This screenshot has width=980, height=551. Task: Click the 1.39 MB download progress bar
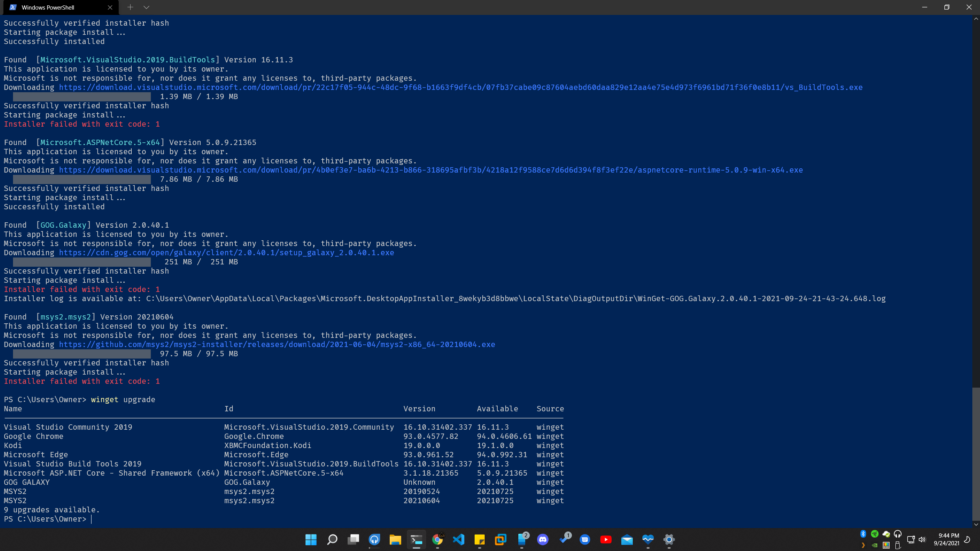(82, 96)
